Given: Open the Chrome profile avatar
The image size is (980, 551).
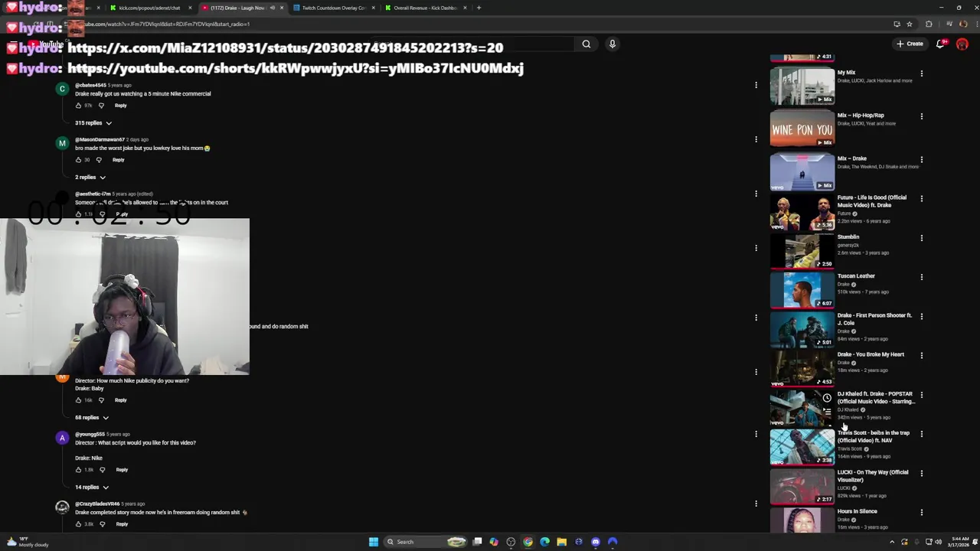Looking at the screenshot, I should pyautogui.click(x=963, y=24).
